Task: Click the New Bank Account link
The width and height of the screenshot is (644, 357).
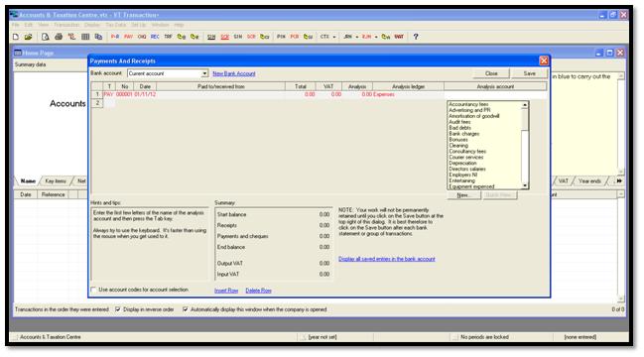Action: tap(234, 73)
